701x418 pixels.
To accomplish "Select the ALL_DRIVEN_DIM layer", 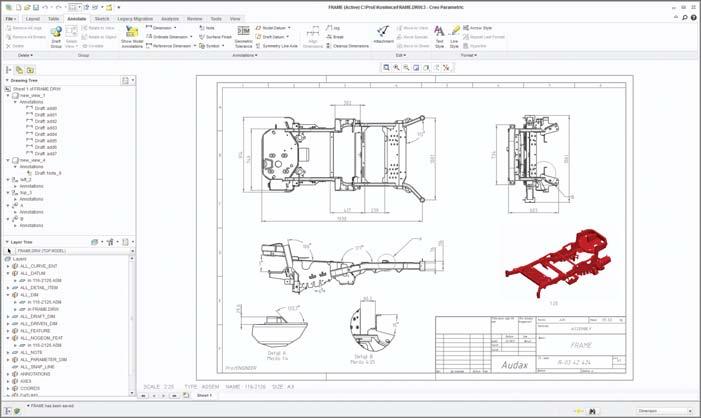I will pyautogui.click(x=38, y=324).
